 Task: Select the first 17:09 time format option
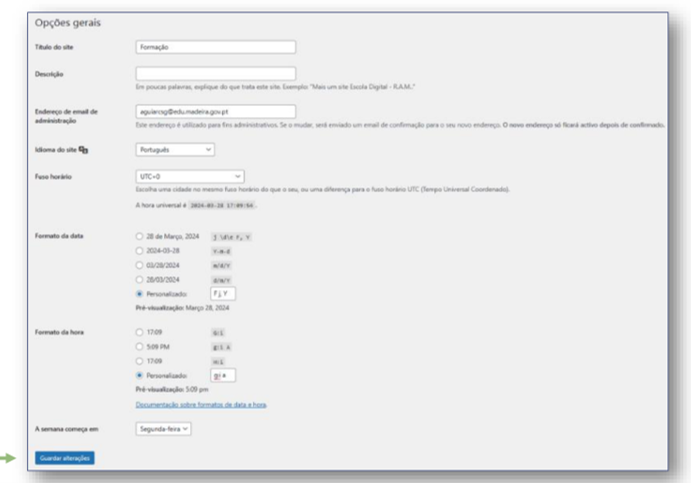pyautogui.click(x=139, y=332)
